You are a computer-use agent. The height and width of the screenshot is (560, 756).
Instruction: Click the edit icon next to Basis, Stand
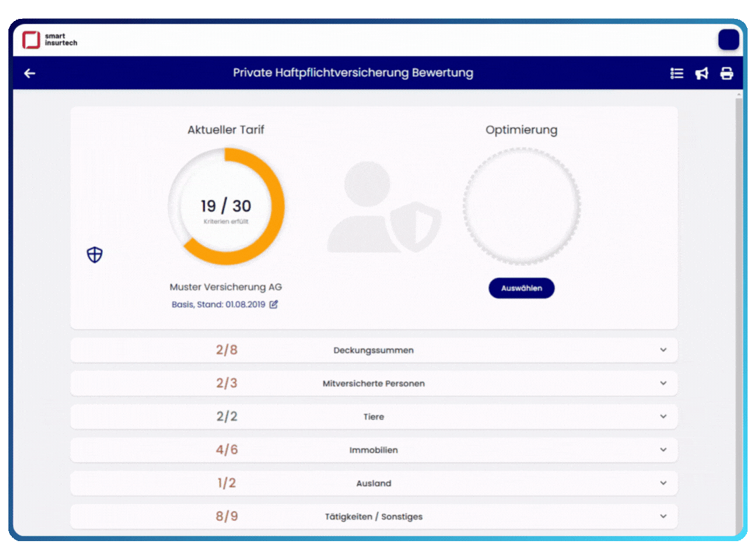coord(274,304)
